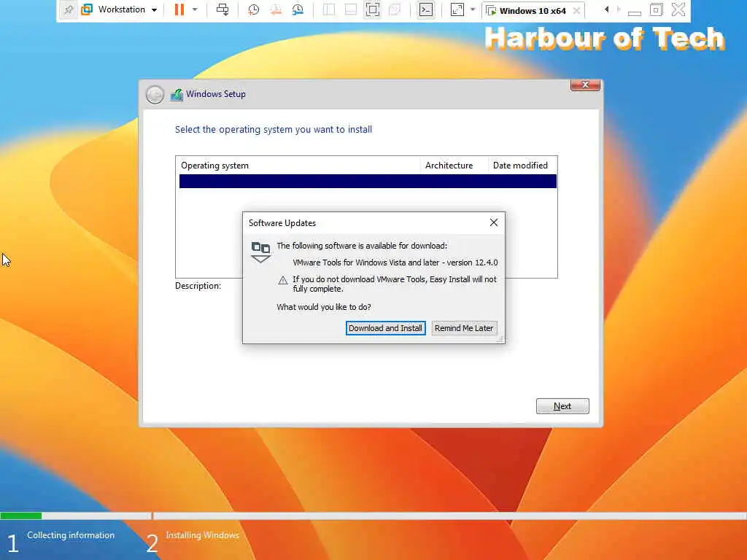Click the Collecting information step
This screenshot has height=560, width=747.
(x=71, y=535)
